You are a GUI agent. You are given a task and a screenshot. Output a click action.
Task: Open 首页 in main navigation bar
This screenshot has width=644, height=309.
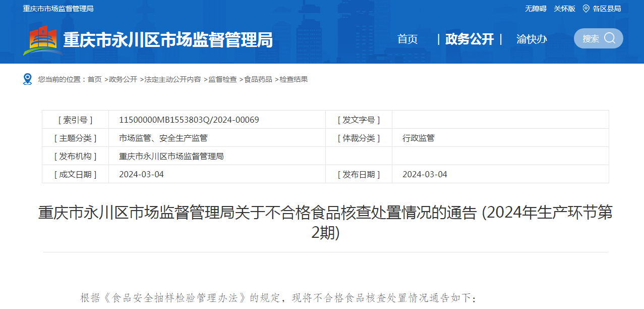[x=407, y=39]
